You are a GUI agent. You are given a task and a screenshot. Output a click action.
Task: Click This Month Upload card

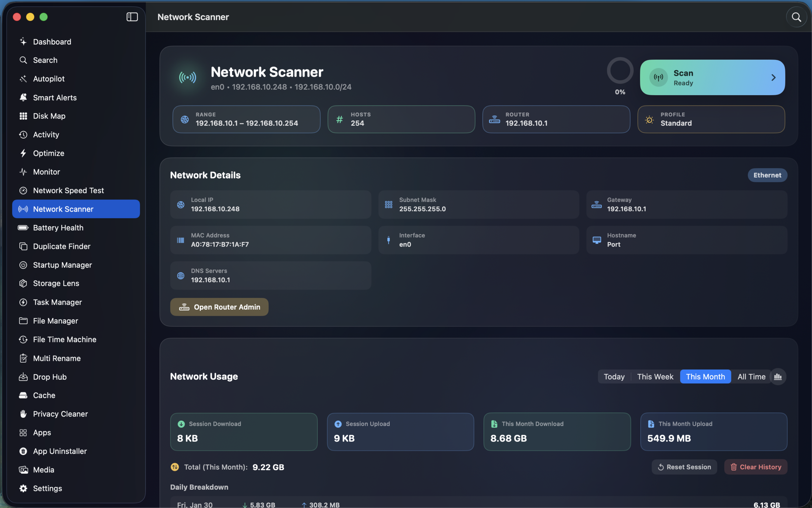point(714,432)
